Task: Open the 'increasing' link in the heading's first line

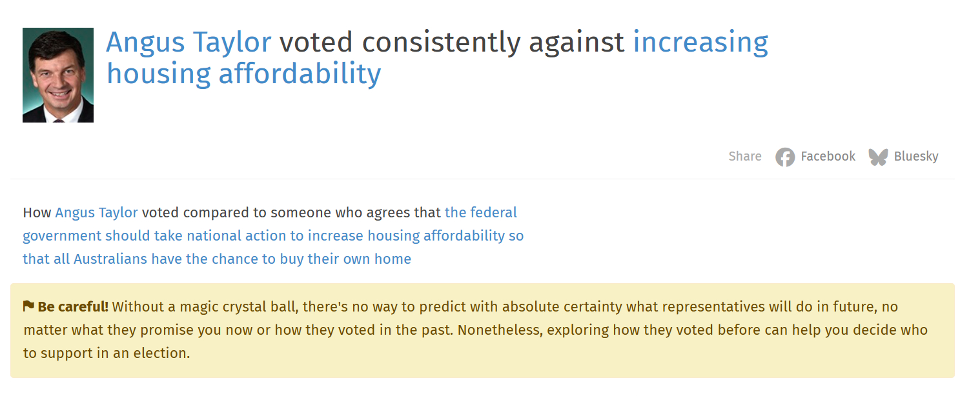Action: pyautogui.click(x=700, y=43)
